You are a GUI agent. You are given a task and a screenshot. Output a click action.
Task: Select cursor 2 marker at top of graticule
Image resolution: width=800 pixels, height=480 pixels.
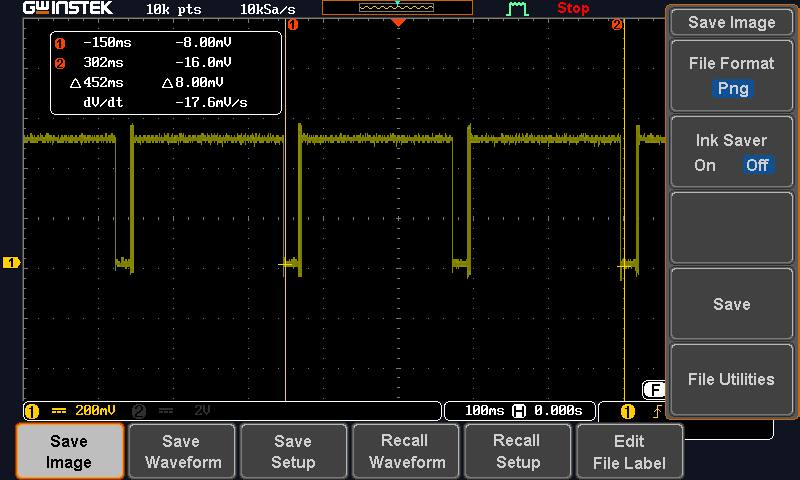pos(617,24)
